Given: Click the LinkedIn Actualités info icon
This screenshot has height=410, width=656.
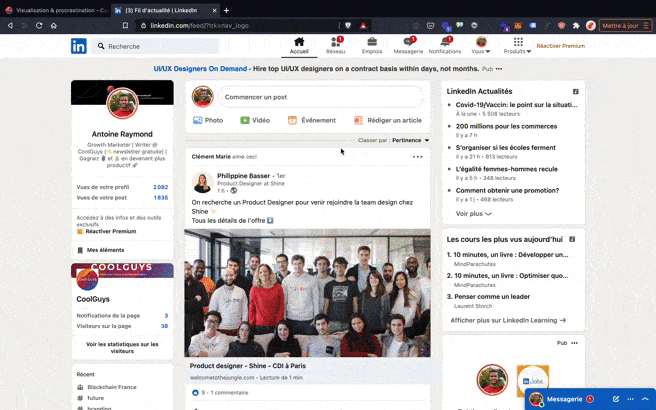Looking at the screenshot, I should (576, 91).
